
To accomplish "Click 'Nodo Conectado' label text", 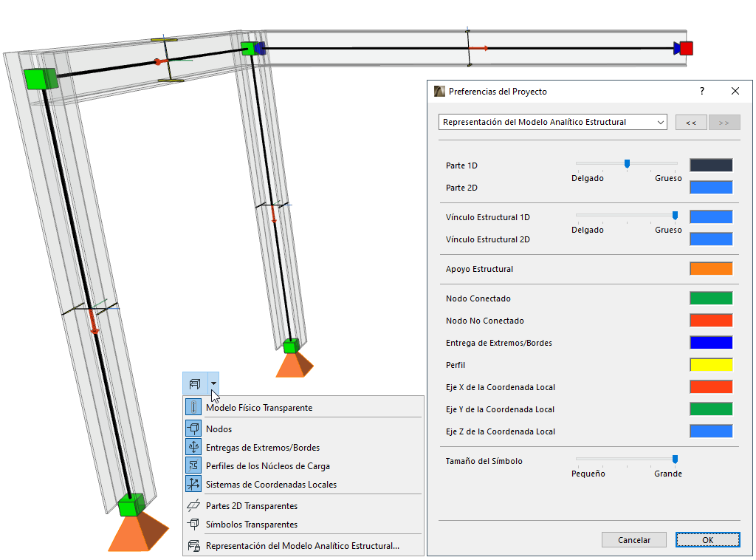I will pyautogui.click(x=478, y=298).
